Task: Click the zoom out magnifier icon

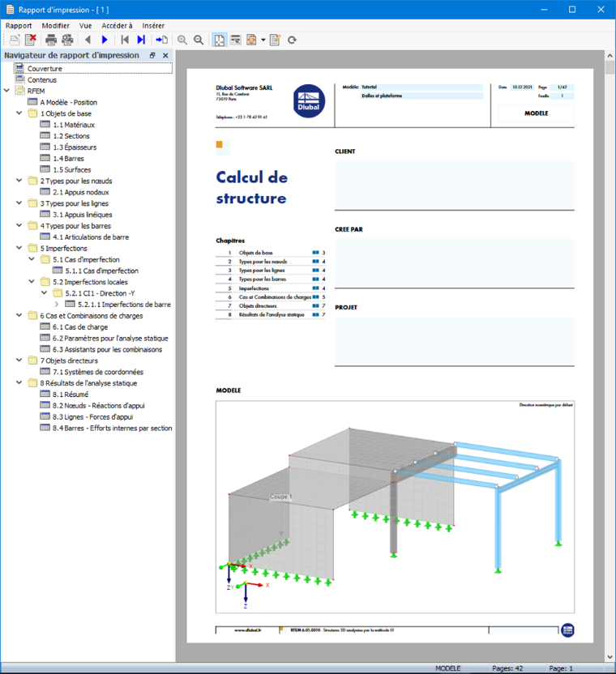Action: point(199,40)
